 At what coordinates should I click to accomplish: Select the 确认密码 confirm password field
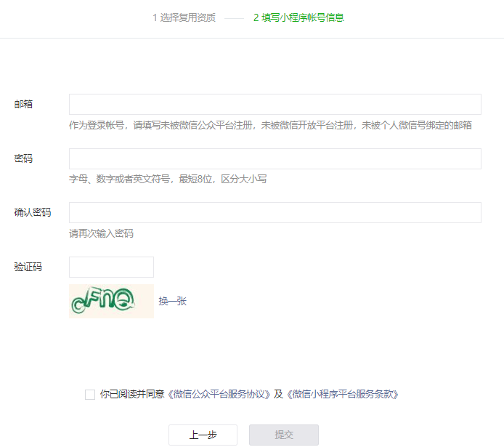point(275,212)
